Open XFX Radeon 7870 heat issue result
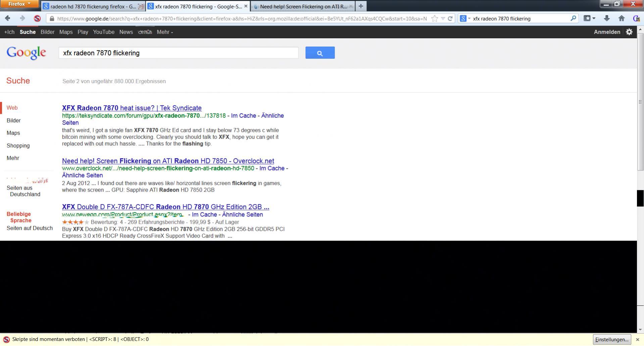Viewport: 644px width, 346px height. coord(132,108)
